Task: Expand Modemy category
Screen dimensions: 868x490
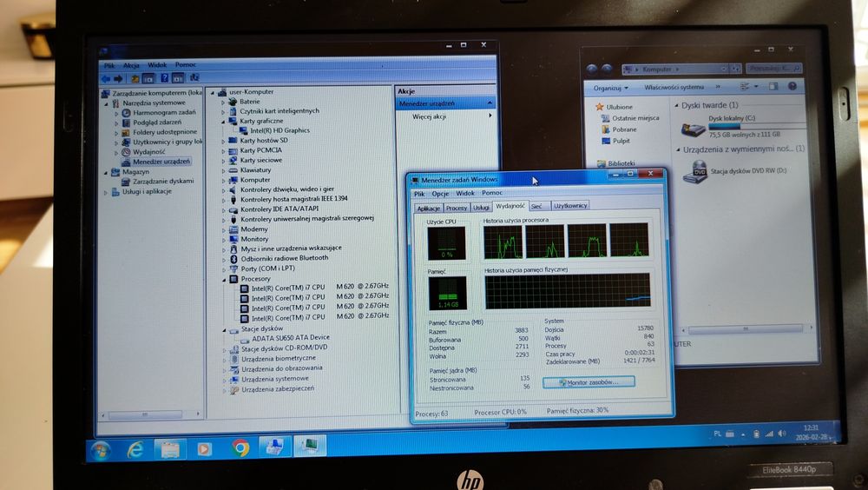Action: pos(225,229)
